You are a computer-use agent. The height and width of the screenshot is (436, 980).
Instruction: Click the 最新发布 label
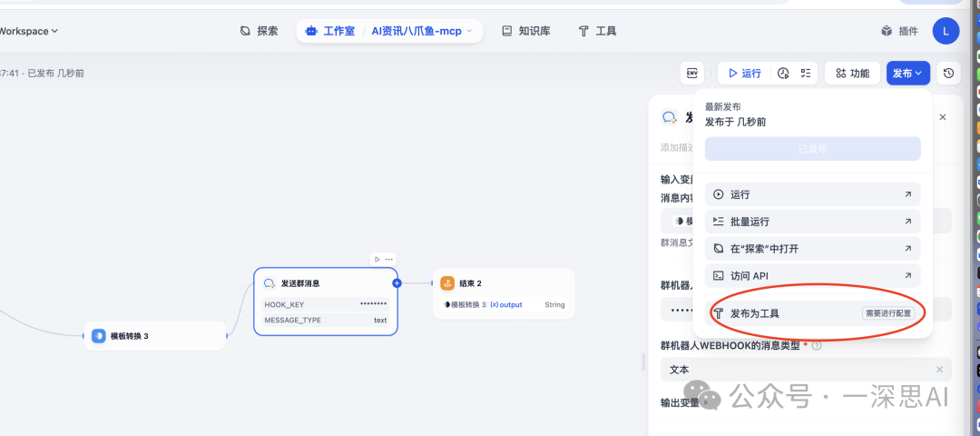pyautogui.click(x=723, y=107)
